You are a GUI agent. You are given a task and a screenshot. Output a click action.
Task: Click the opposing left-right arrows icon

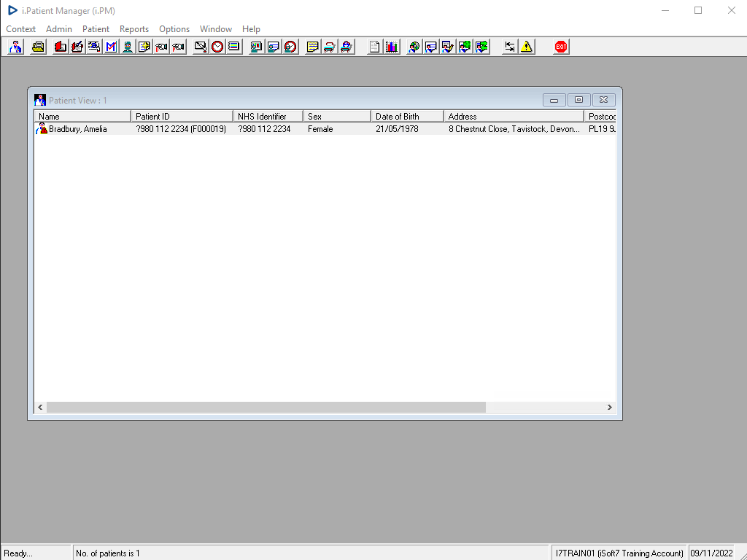click(510, 47)
